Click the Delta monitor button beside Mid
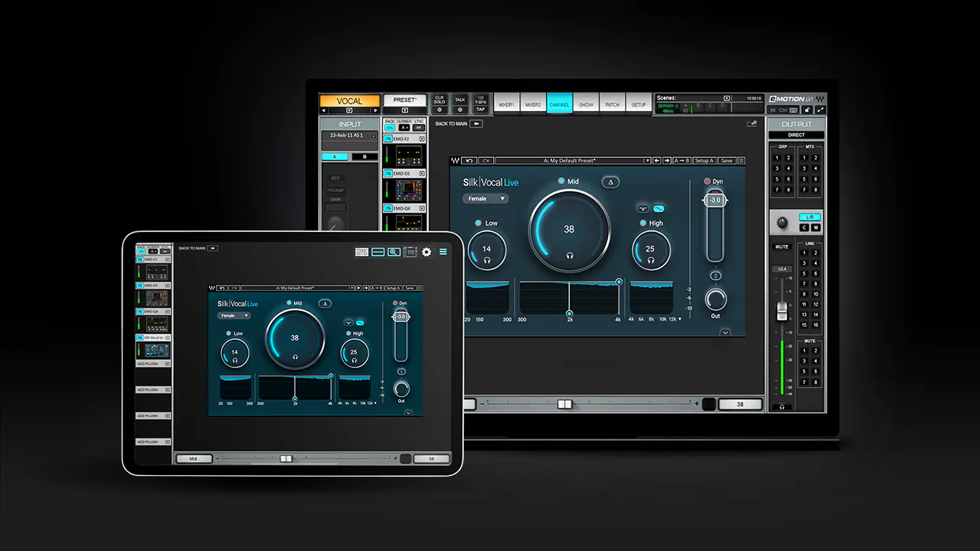 pos(611,181)
